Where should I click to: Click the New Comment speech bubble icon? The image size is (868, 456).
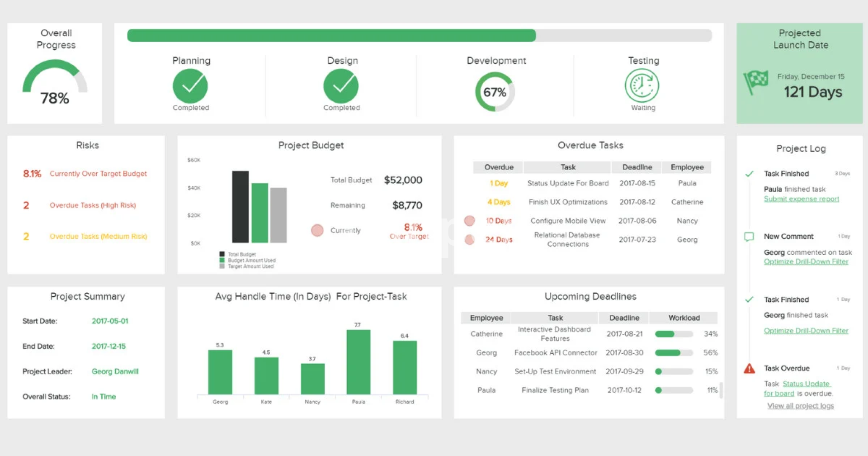(x=749, y=237)
